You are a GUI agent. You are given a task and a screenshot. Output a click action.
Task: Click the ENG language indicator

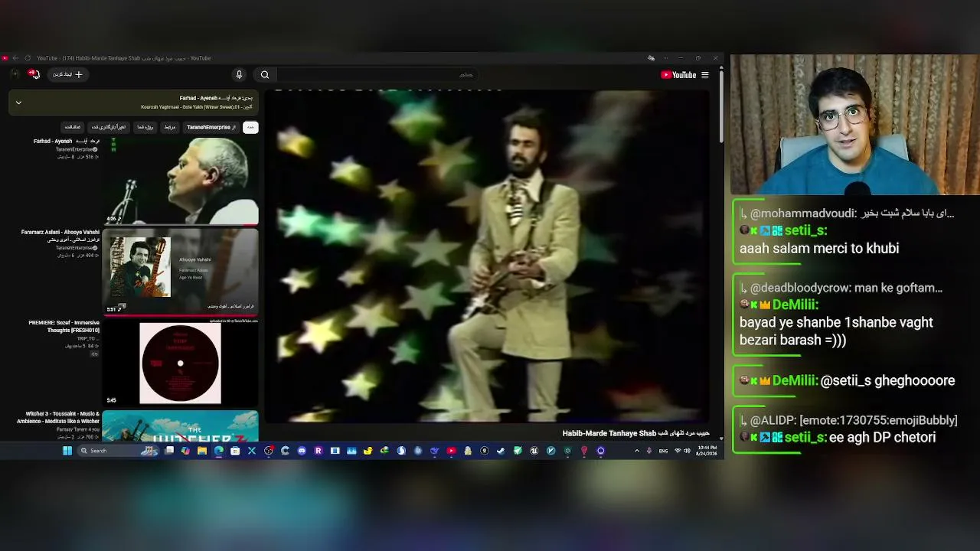point(663,451)
